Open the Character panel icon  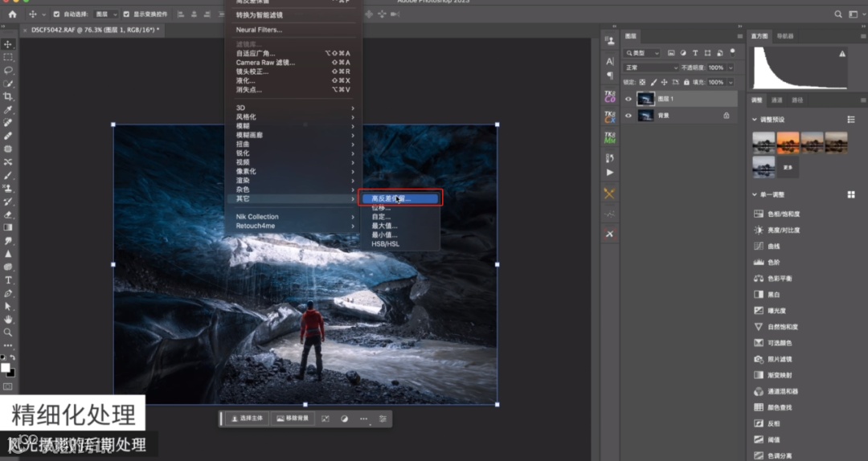coord(609,61)
